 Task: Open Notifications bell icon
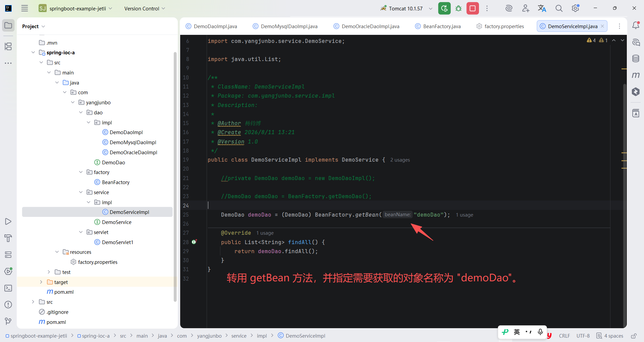[636, 25]
